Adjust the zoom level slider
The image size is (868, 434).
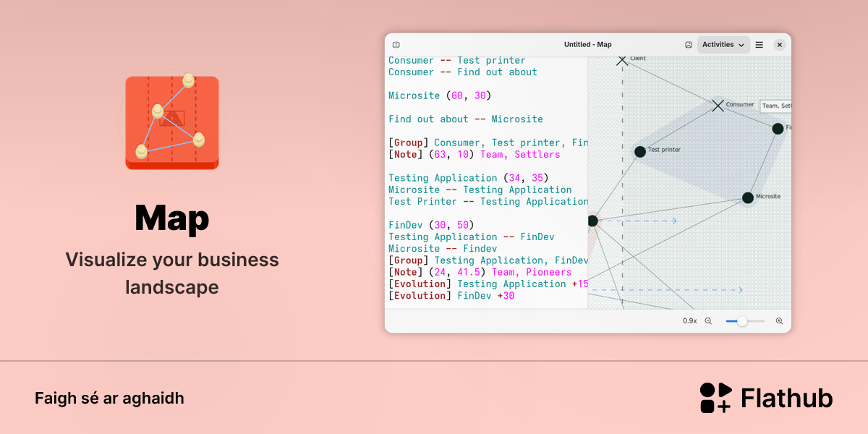745,320
